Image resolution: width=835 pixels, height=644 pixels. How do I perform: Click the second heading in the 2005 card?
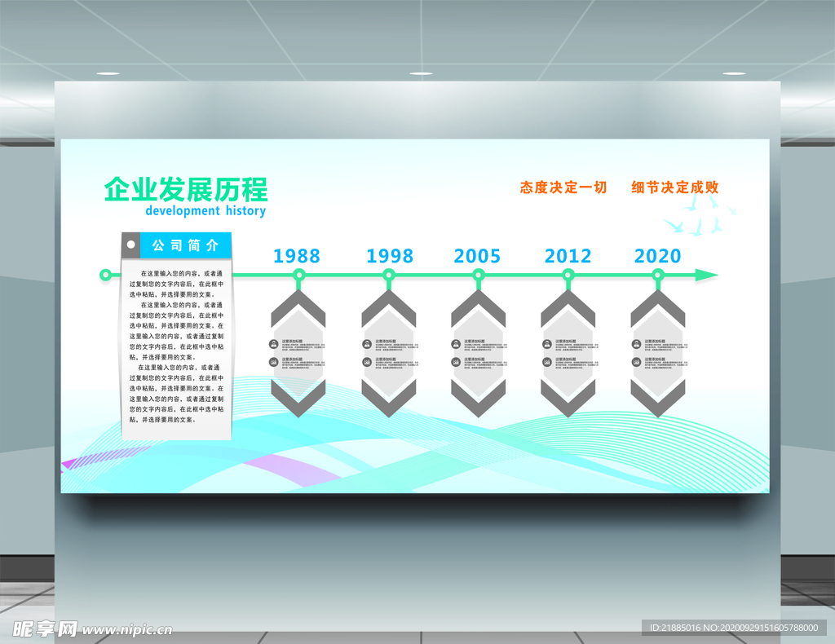click(475, 359)
